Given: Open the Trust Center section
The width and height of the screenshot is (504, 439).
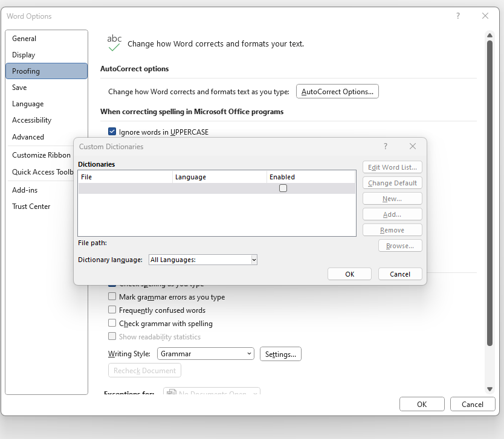Looking at the screenshot, I should point(31,206).
